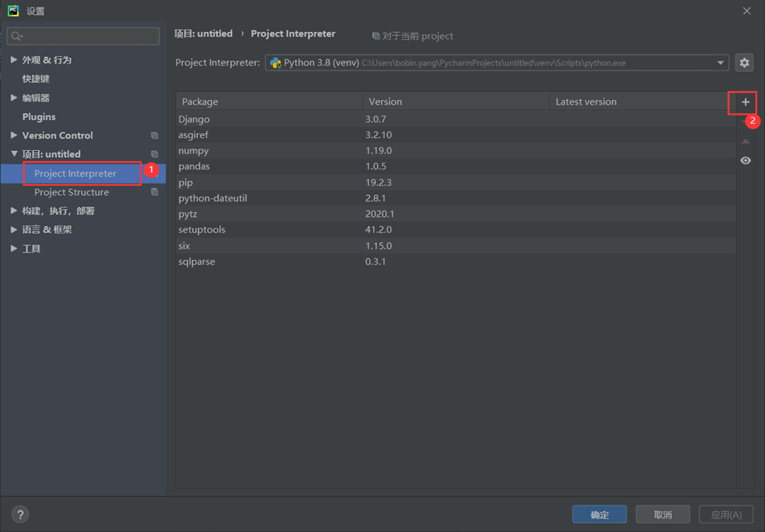Click version 3.0.7 of Django

376,119
